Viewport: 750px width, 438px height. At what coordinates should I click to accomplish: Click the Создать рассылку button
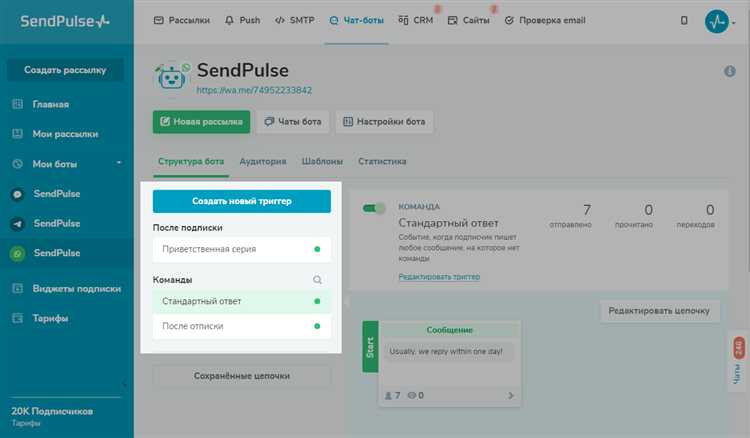point(65,70)
